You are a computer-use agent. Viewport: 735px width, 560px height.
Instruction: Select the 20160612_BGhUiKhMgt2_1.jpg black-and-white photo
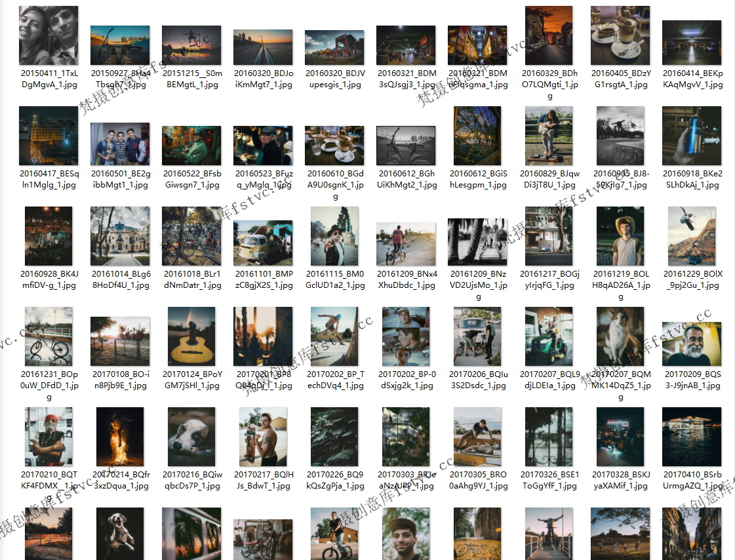pyautogui.click(x=406, y=146)
